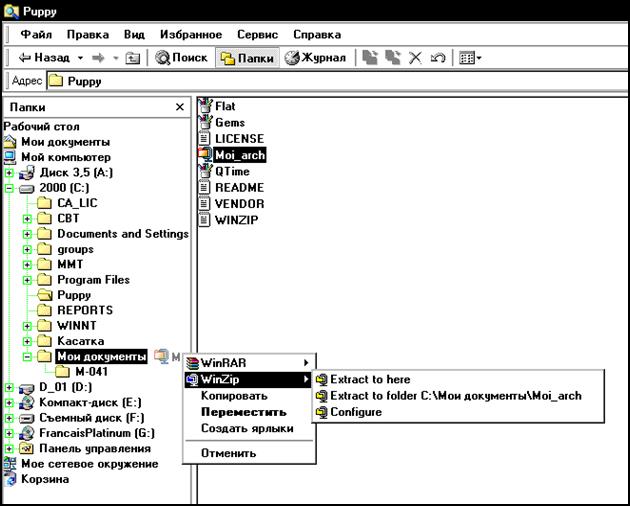This screenshot has width=630, height=506.
Task: Select the REPORTS folder in tree
Action: tap(75, 310)
